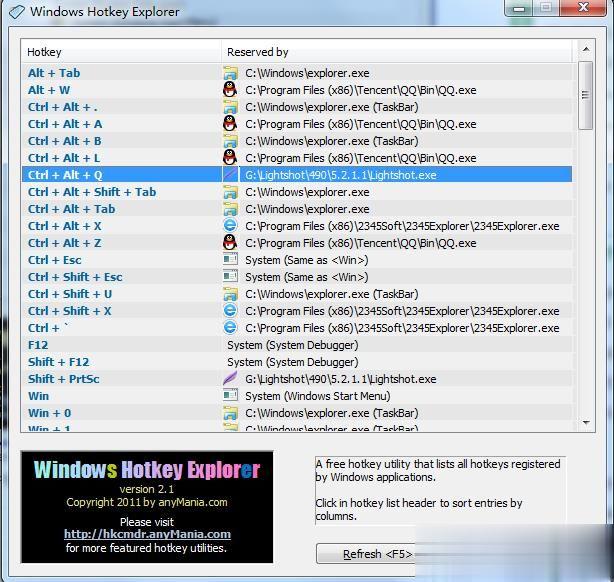
Task: Click 2345Explorer icon in Ctrl + Shift + X row
Action: (230, 311)
